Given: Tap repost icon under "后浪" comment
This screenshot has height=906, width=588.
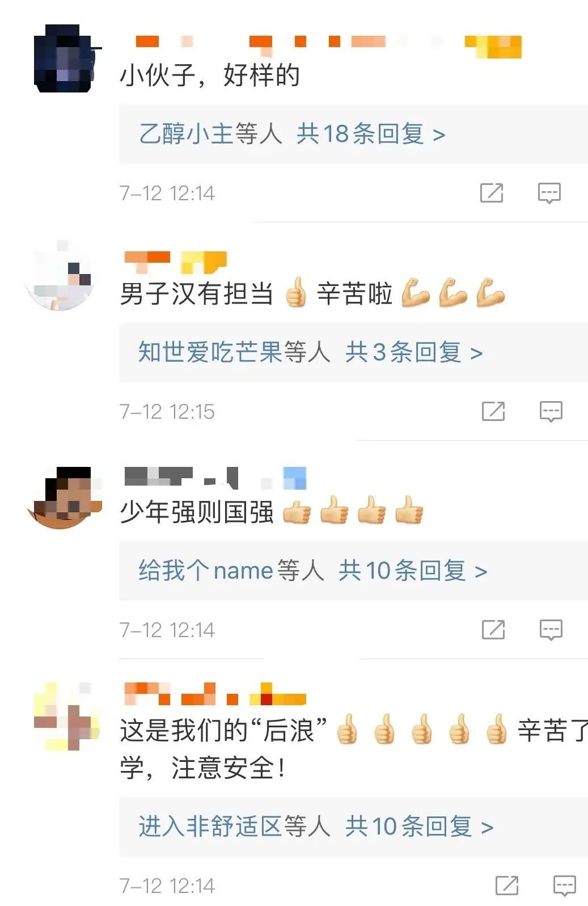Looking at the screenshot, I should click(x=507, y=885).
